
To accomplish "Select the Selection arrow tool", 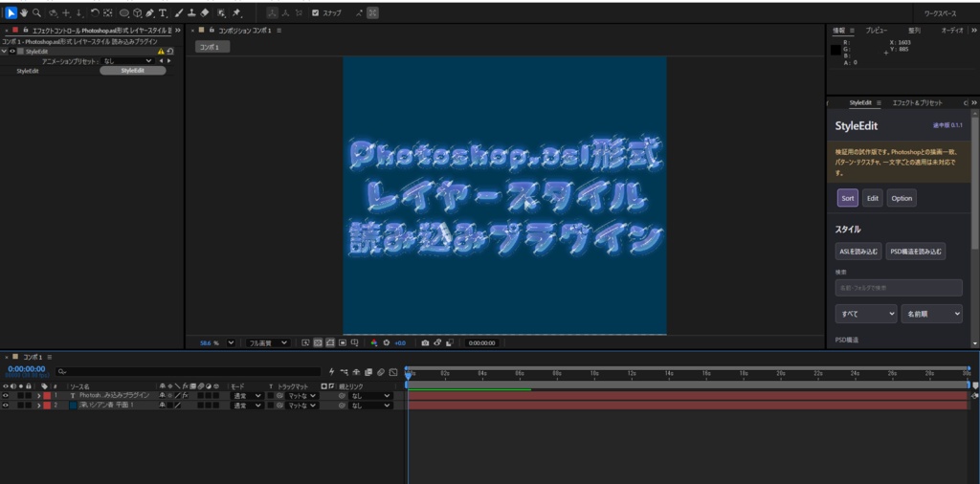I will (x=11, y=12).
